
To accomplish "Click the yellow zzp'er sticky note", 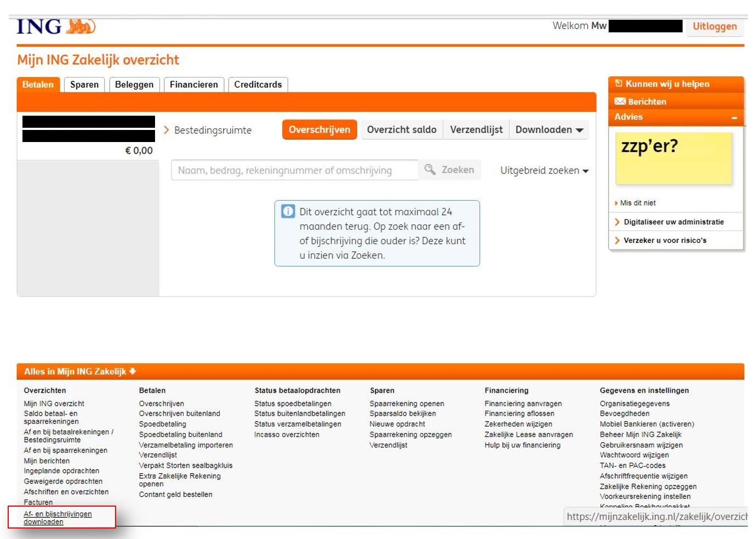I will tap(674, 158).
